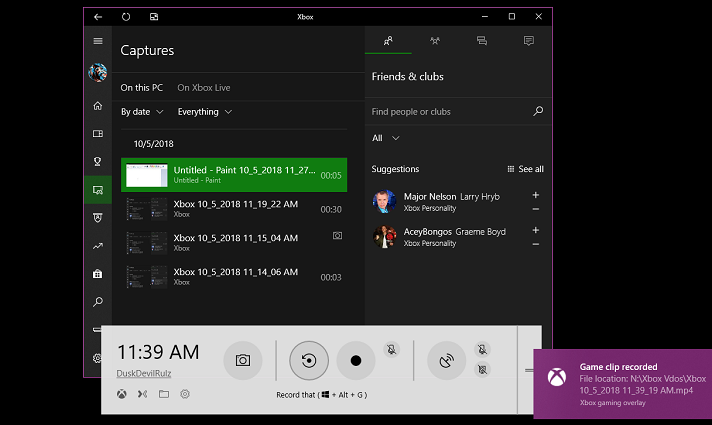Click the Record that button
Screen dimensions: 712x425
(309, 361)
